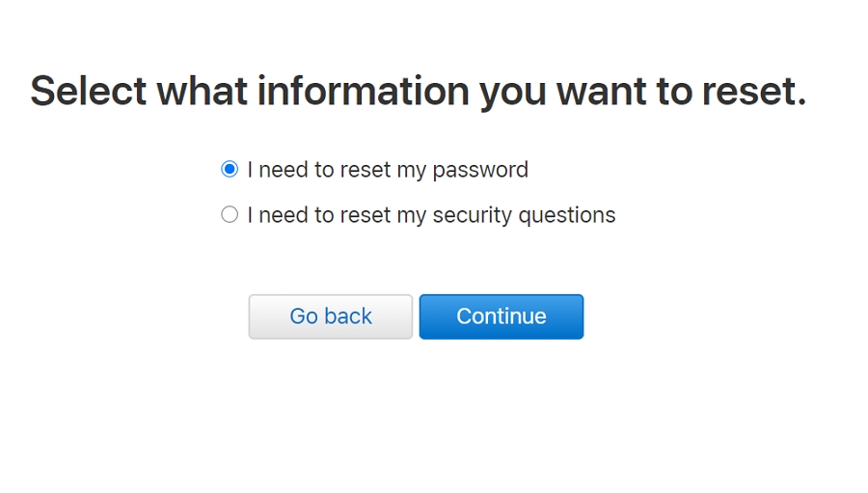868x493 pixels.
Task: Select the reset my password radio button
Action: click(x=230, y=170)
